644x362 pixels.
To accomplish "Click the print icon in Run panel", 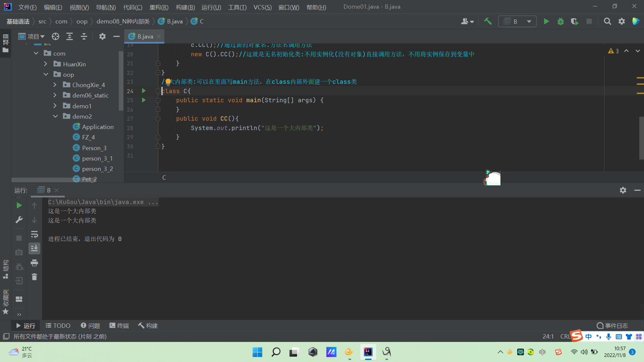I will 34,263.
